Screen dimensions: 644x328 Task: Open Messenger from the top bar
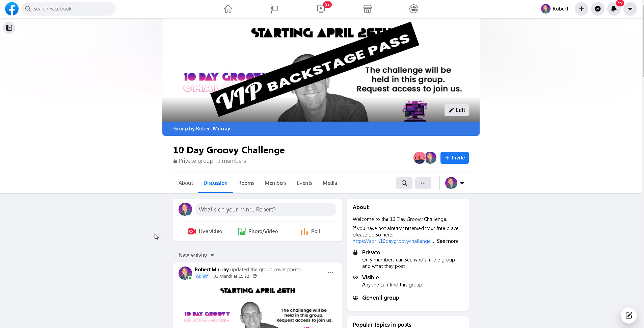tap(598, 9)
